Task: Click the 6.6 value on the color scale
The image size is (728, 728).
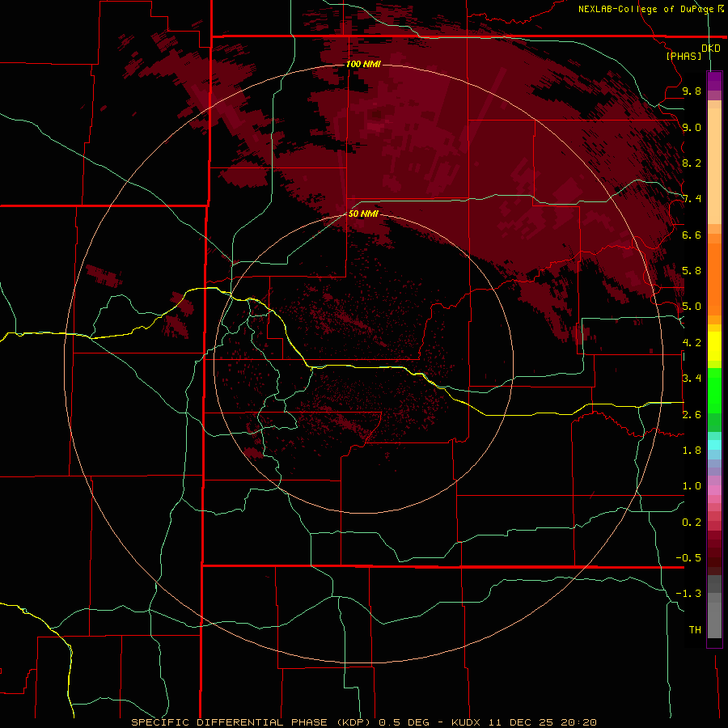Action: coord(692,235)
